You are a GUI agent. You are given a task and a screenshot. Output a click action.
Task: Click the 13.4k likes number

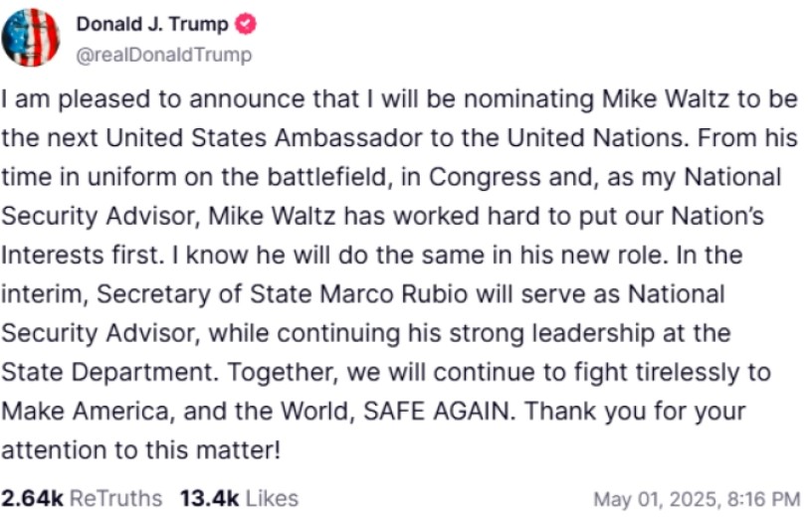coord(209,497)
